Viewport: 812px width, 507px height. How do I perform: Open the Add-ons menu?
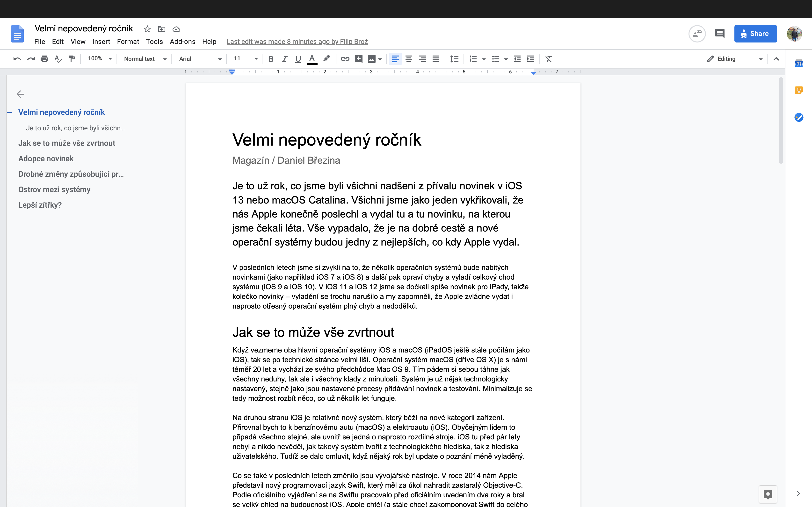point(182,42)
